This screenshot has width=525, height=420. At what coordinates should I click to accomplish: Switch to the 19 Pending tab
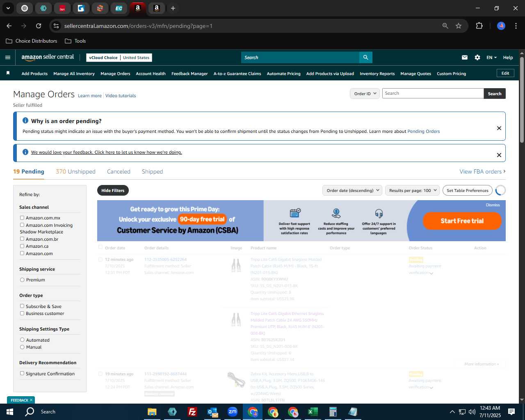click(29, 171)
